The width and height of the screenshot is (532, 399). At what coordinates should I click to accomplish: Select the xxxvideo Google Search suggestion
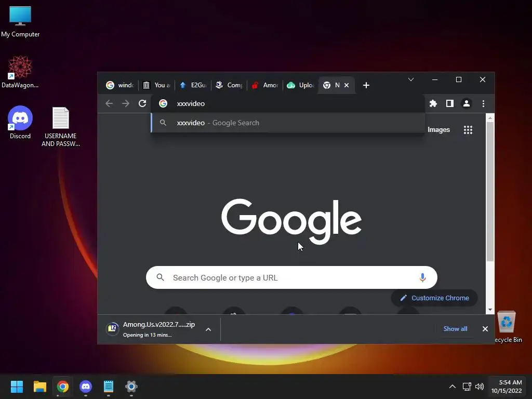(288, 123)
